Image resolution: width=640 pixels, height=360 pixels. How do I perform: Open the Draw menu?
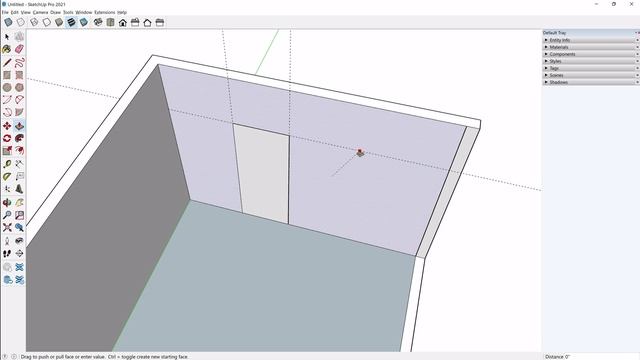click(55, 12)
